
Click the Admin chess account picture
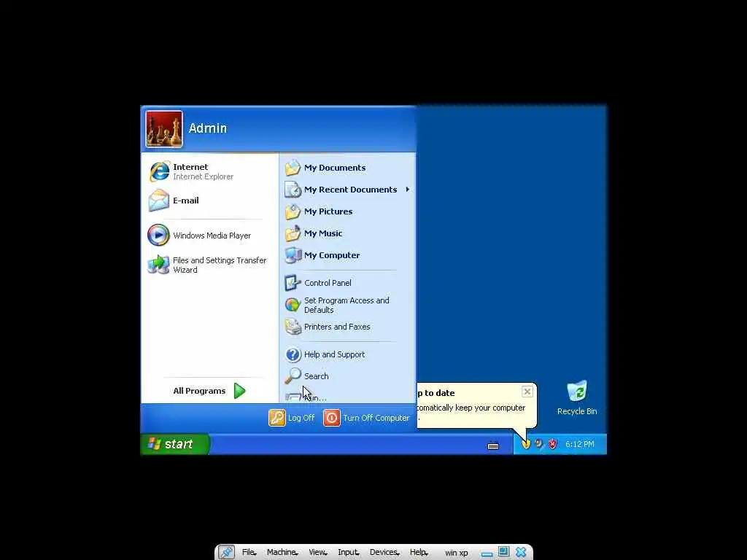click(x=164, y=129)
